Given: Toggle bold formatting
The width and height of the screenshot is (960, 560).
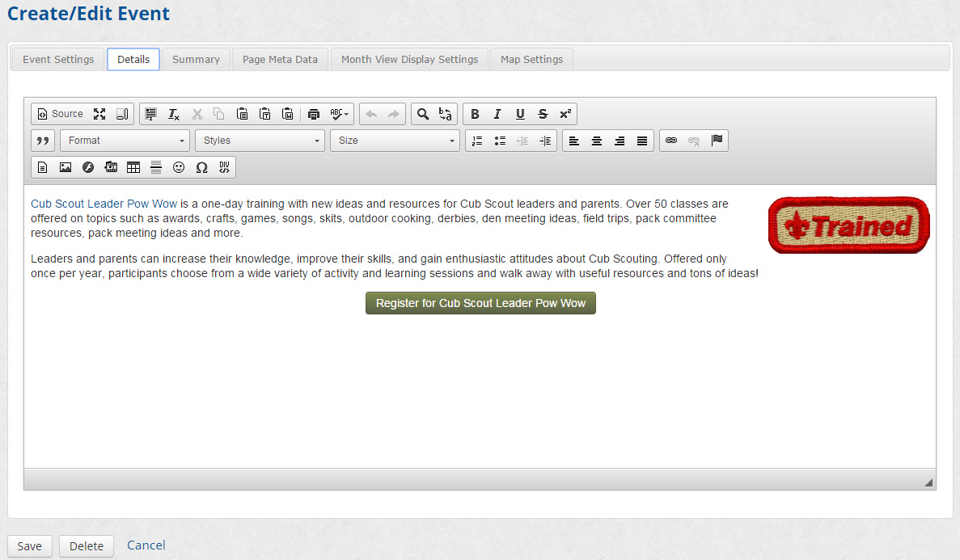Looking at the screenshot, I should click(475, 114).
